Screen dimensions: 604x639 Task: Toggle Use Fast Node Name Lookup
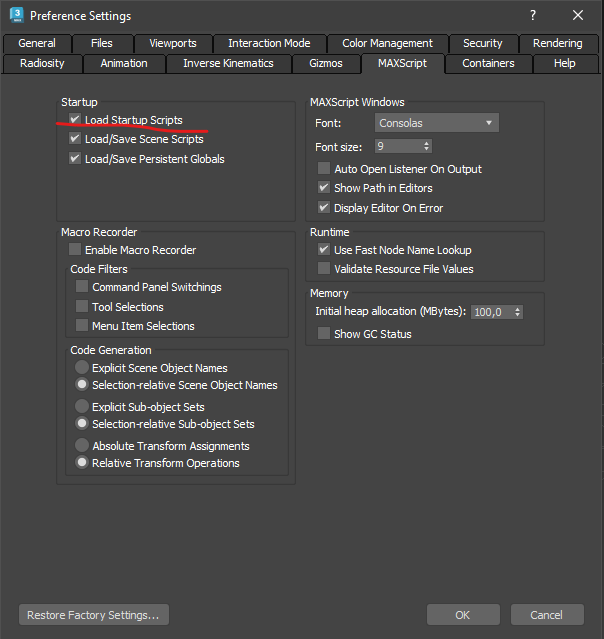point(324,249)
